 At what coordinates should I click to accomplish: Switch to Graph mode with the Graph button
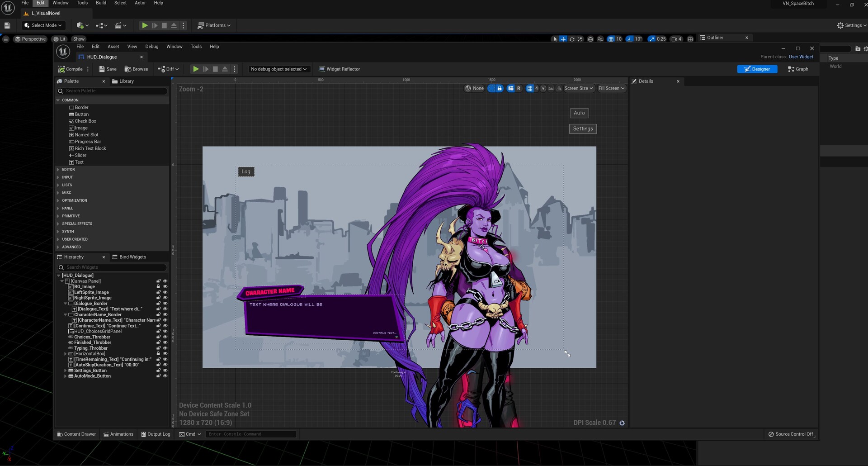tap(798, 69)
